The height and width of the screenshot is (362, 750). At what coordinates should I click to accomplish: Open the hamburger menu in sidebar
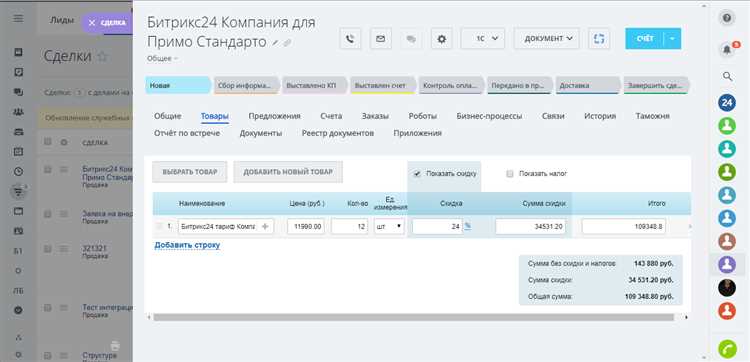(18, 19)
